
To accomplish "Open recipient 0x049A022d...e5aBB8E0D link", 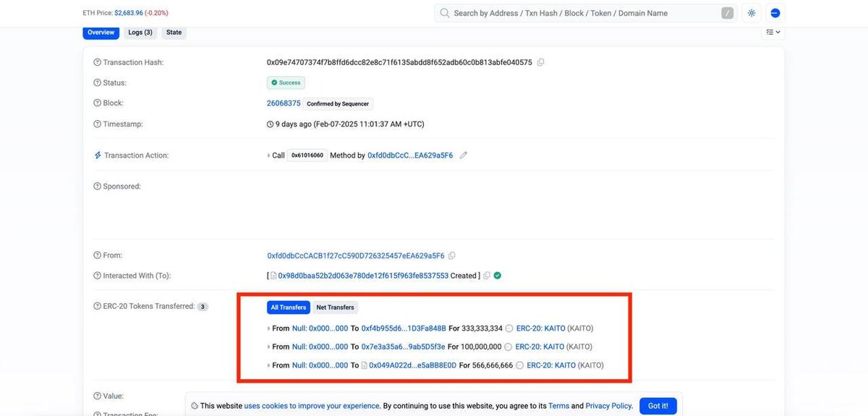I will (412, 365).
